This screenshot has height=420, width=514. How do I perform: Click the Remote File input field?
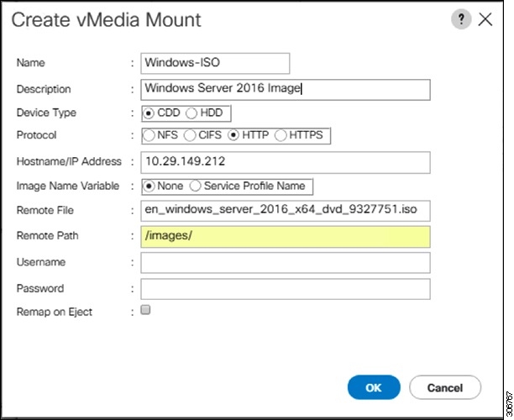click(x=286, y=211)
